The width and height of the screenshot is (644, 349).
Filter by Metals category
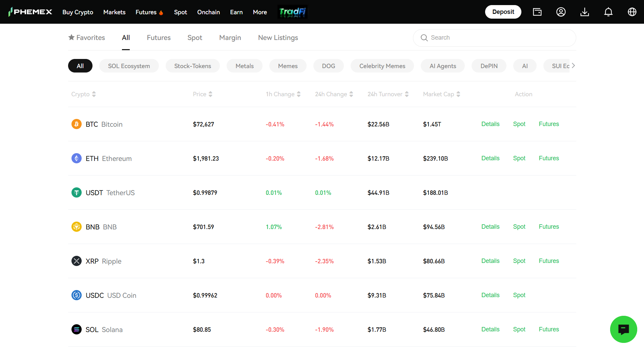point(245,66)
